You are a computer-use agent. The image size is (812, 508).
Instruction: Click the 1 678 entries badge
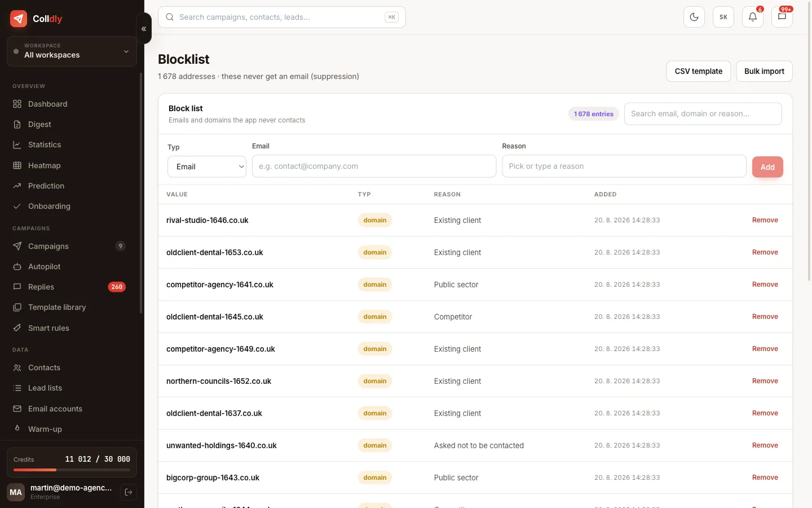594,114
